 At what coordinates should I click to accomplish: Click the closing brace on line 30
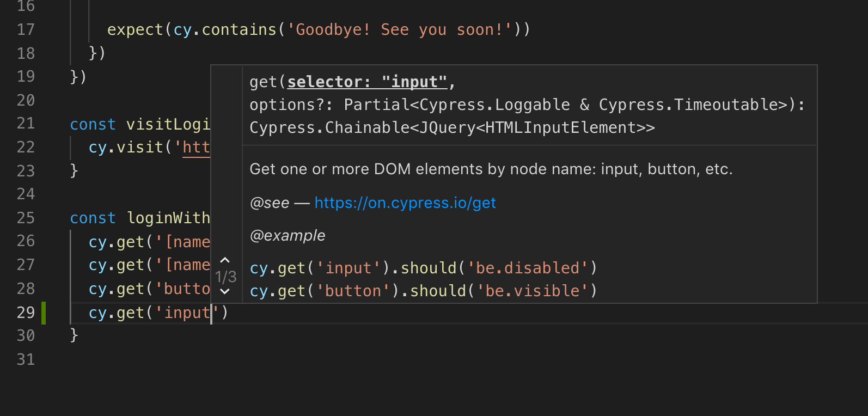click(x=74, y=335)
